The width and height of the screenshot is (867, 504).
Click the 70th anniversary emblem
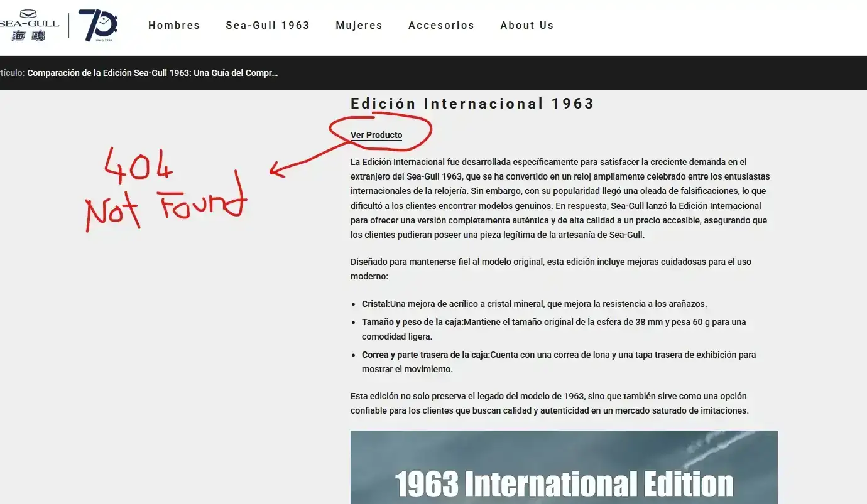point(98,25)
